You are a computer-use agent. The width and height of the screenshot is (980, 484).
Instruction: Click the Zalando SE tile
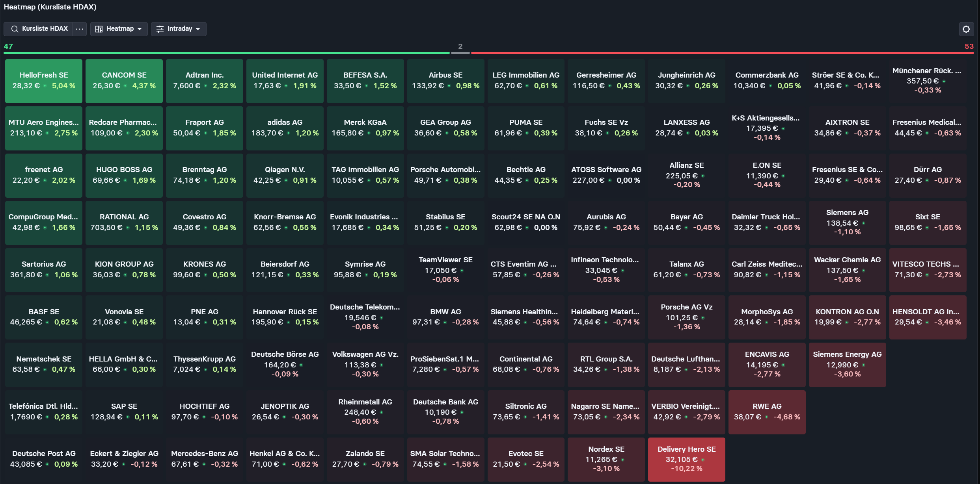pyautogui.click(x=365, y=459)
